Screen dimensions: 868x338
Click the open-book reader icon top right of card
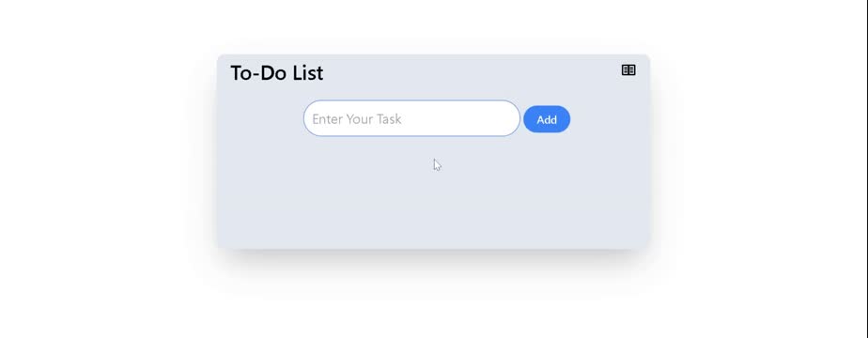[x=628, y=70]
